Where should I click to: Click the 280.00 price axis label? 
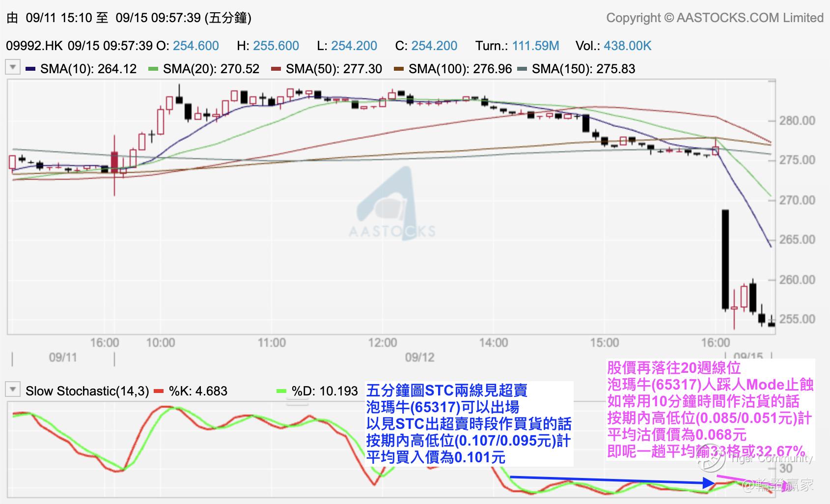[797, 120]
